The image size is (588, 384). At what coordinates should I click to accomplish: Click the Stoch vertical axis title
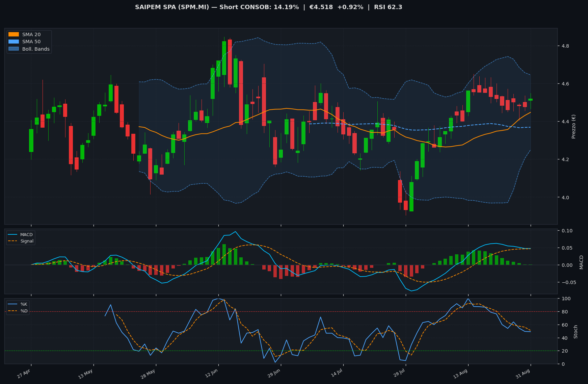point(576,332)
